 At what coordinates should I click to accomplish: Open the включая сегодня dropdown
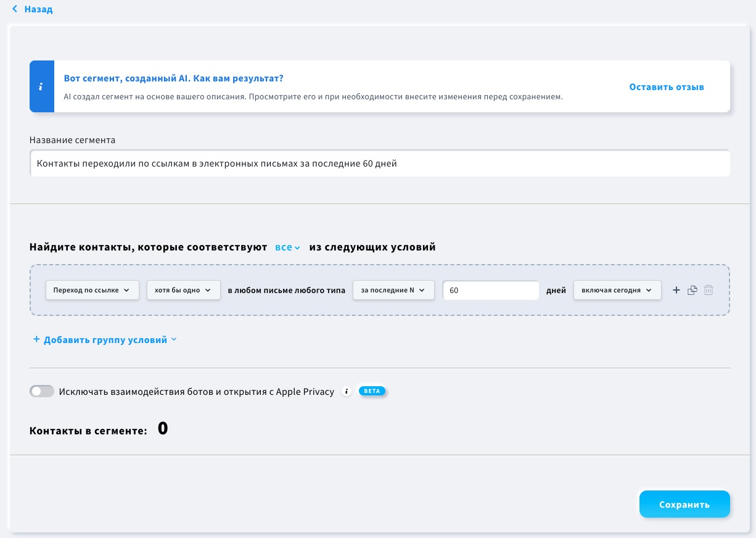coord(617,290)
